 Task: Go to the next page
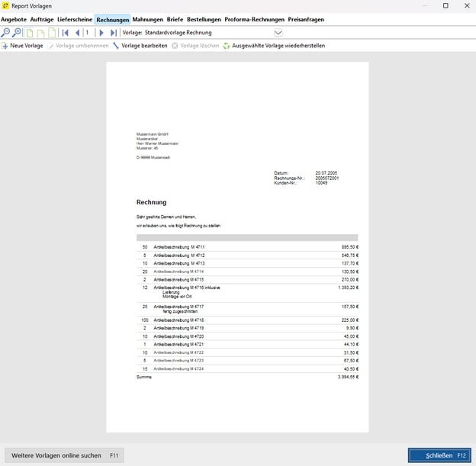[x=101, y=33]
